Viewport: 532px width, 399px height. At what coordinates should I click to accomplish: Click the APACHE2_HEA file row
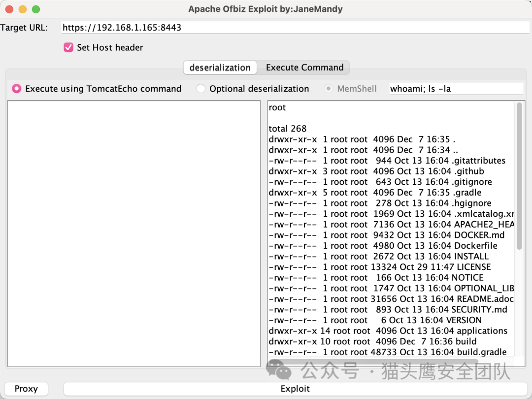point(391,225)
